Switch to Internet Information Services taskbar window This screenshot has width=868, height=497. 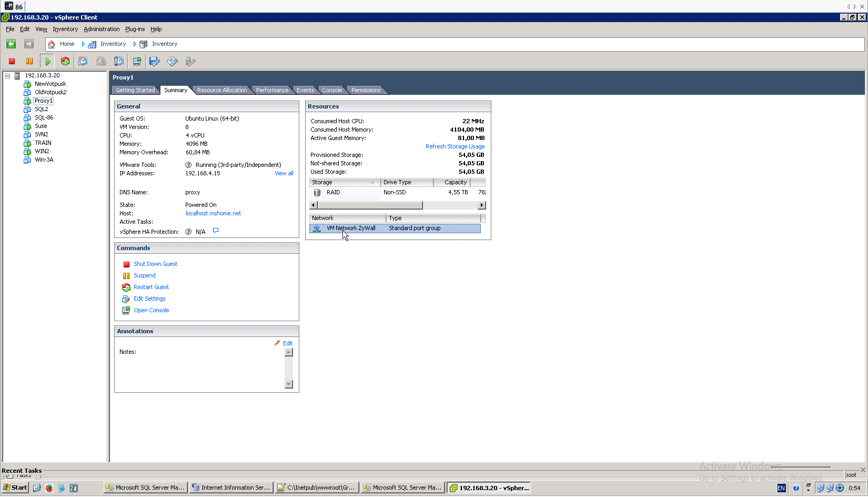pyautogui.click(x=231, y=488)
